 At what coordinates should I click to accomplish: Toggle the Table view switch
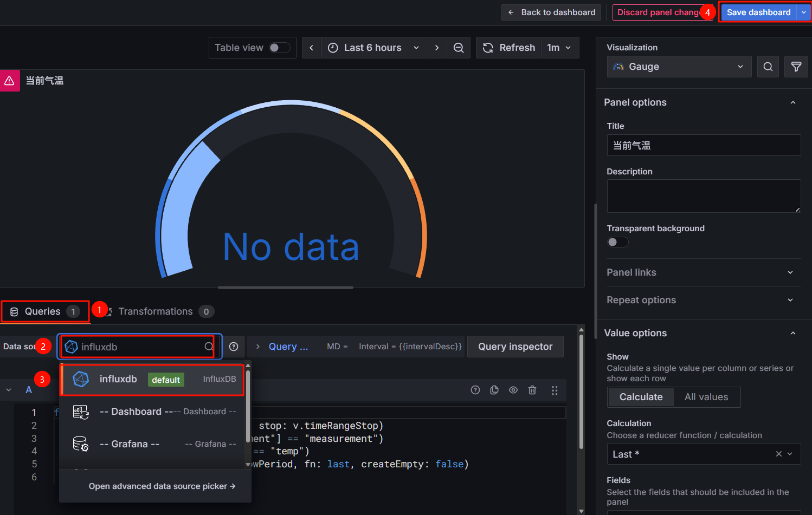click(278, 48)
